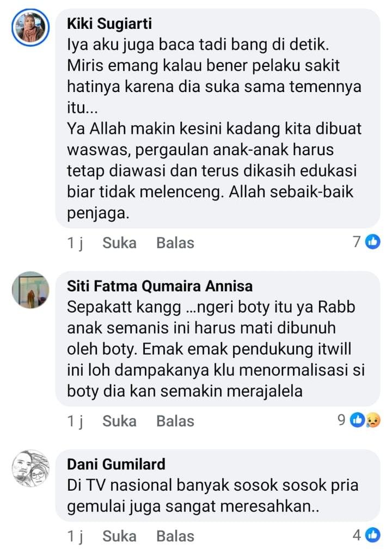Open Dani Gumilard's sketch avatar
The width and height of the screenshot is (392, 556).
30,468
